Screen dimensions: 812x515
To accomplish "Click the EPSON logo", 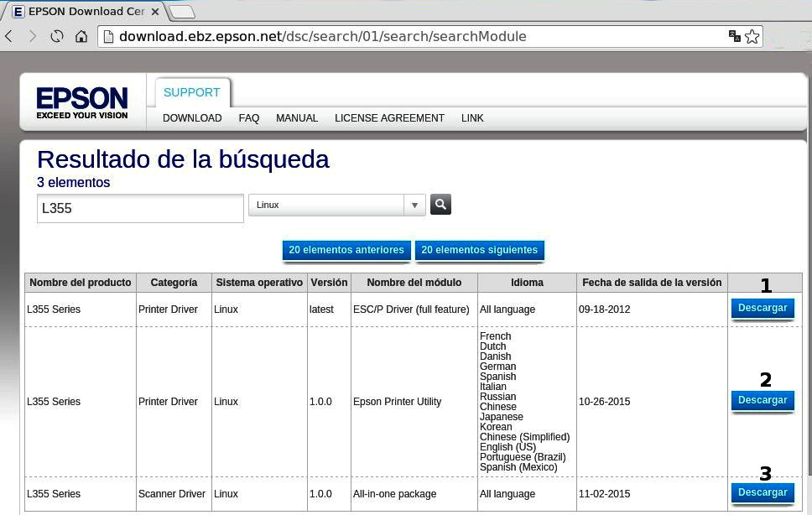I will [82, 102].
